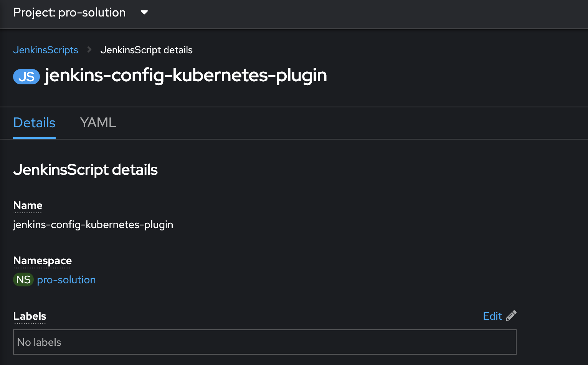Open the Project dropdown caret

pos(144,12)
